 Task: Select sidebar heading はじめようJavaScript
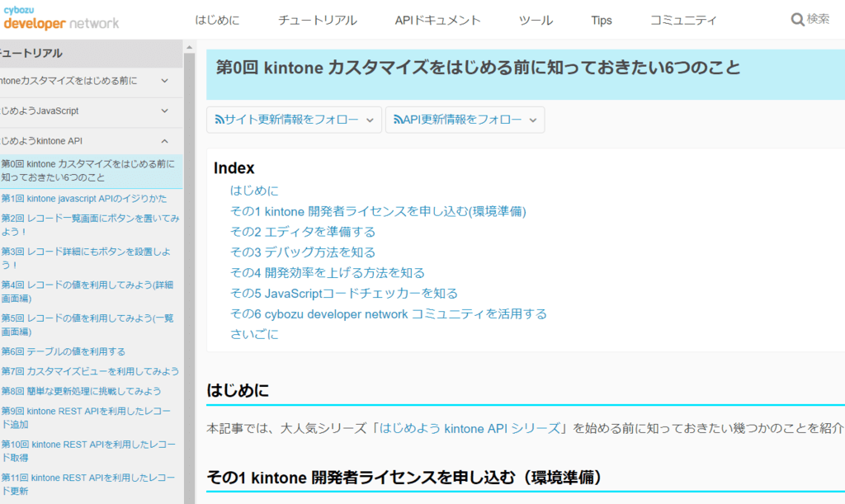point(40,111)
